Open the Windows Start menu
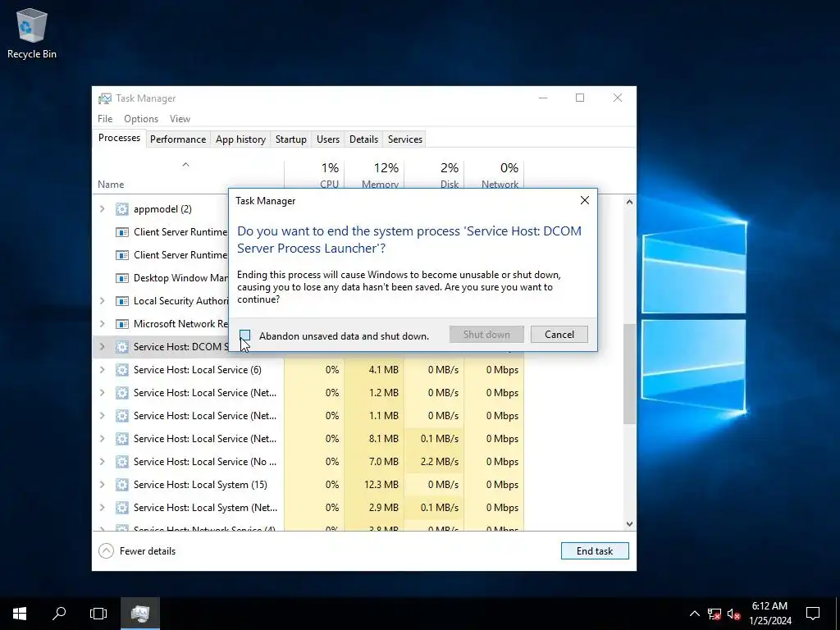Viewport: 840px width, 630px height. pos(20,614)
